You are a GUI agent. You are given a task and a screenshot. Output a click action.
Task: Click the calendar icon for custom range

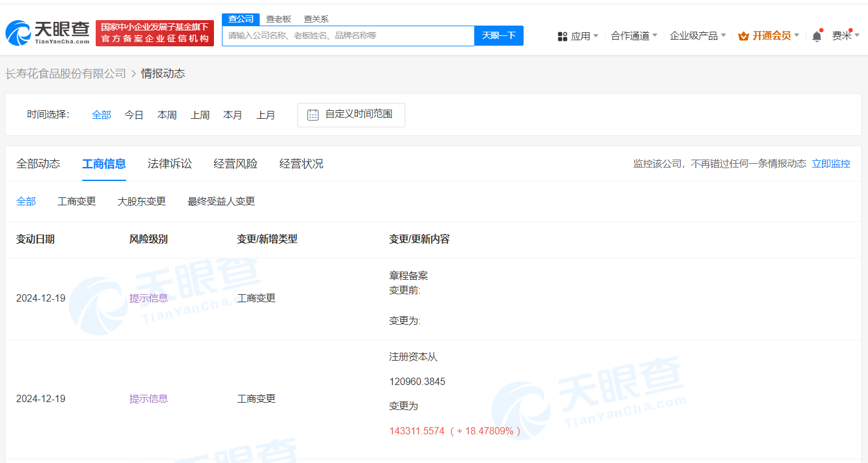[x=313, y=115]
